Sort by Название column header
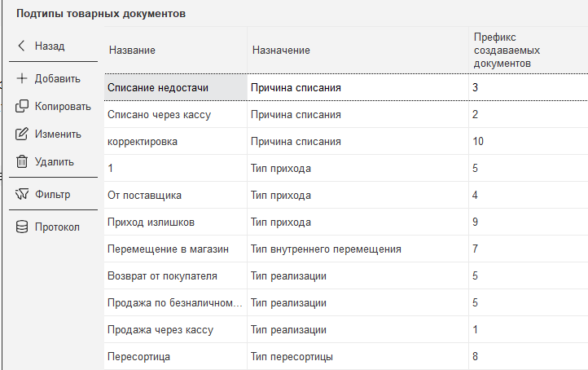The height and width of the screenshot is (370, 588). tap(132, 51)
